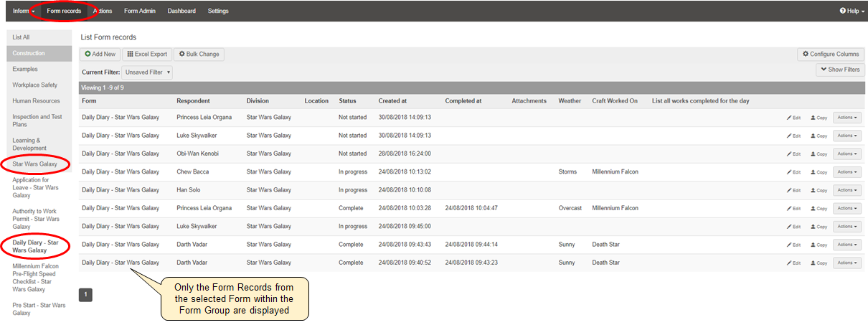Copy the Chew Bacca form record

819,172
